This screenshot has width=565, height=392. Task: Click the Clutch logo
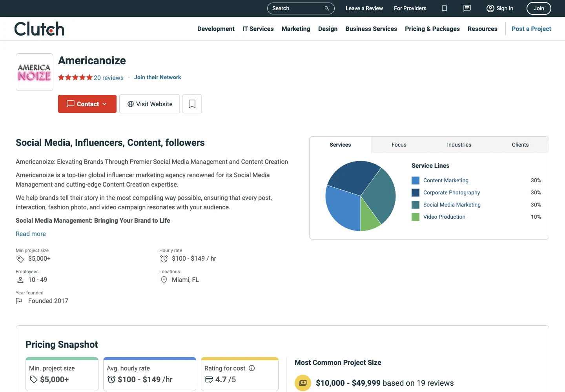click(x=39, y=29)
